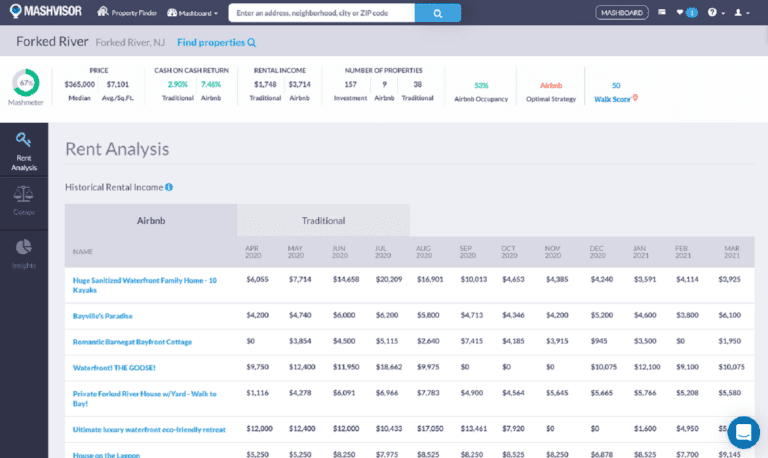
Task: Open Waterfront! THE GOOSE! listing
Action: 116,367
